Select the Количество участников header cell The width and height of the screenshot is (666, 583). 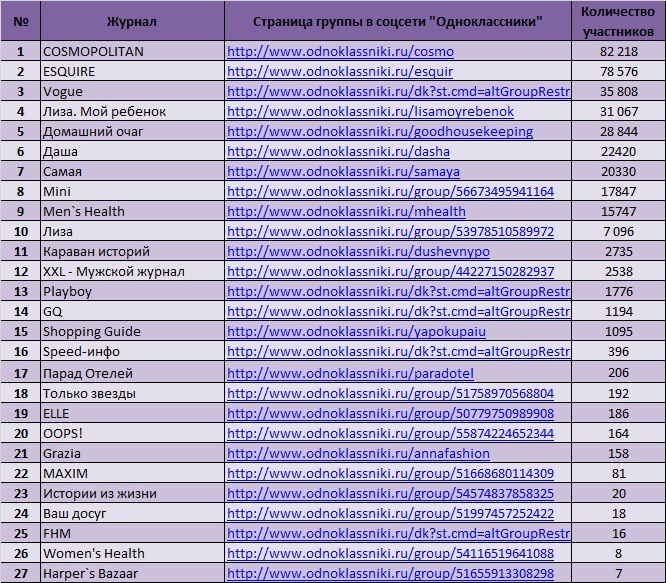[618, 21]
